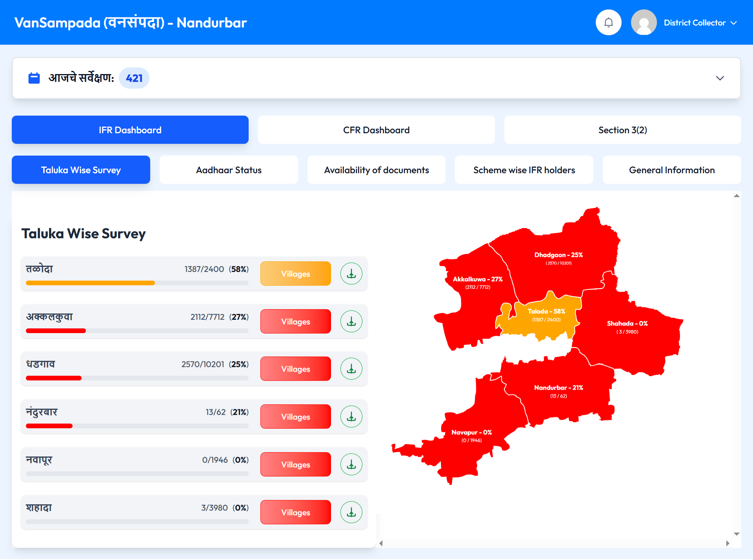Click the 421 survey count badge

point(134,78)
